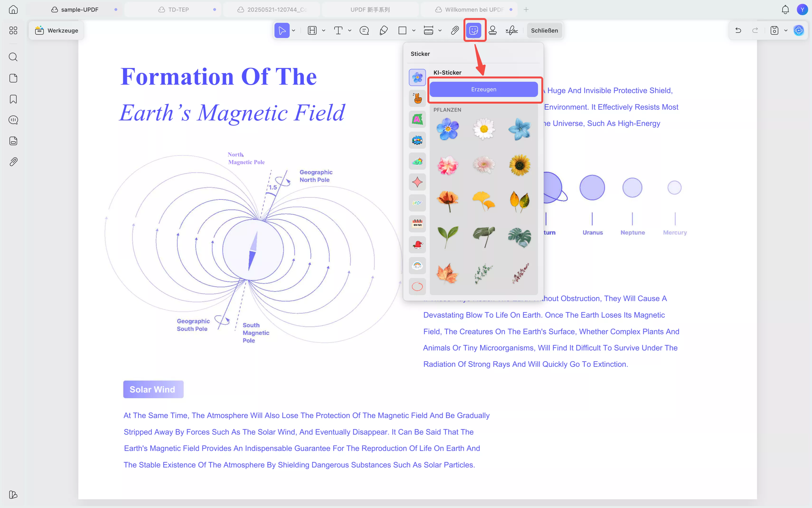Switch to the TD-TEP tab
The image size is (812, 508).
tap(178, 10)
